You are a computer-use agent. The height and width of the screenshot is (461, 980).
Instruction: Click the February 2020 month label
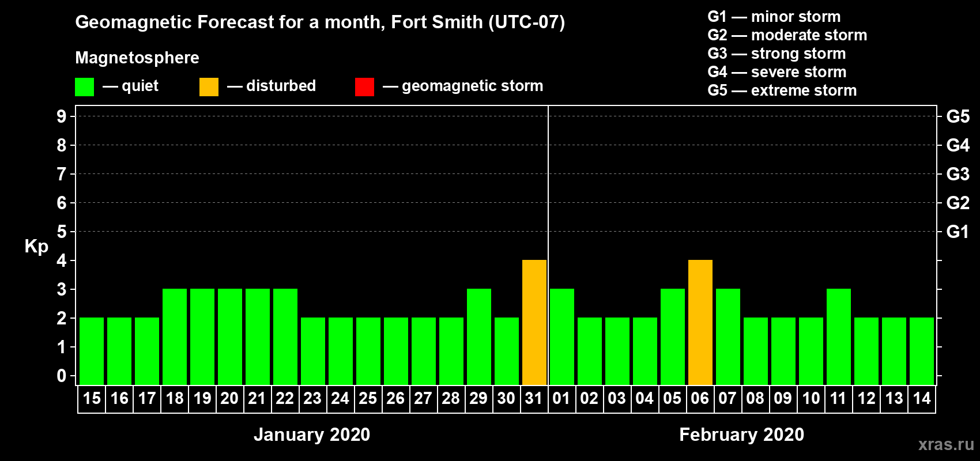[x=742, y=434]
